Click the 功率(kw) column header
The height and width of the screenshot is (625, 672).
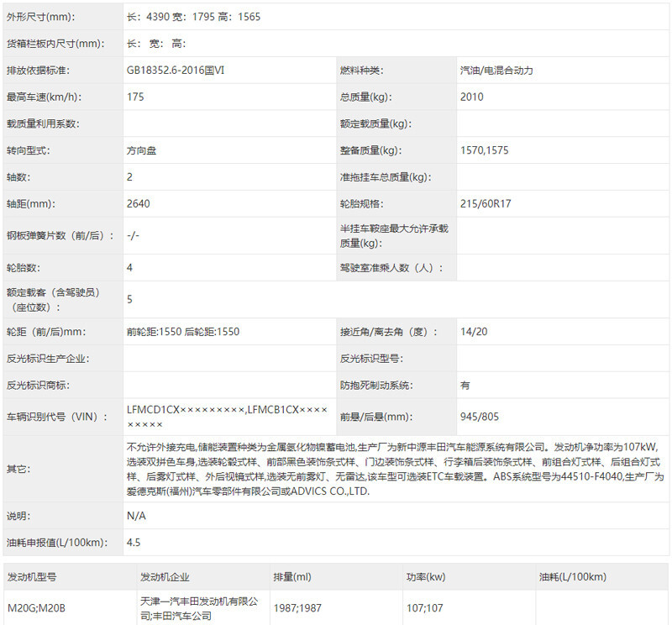point(426,577)
